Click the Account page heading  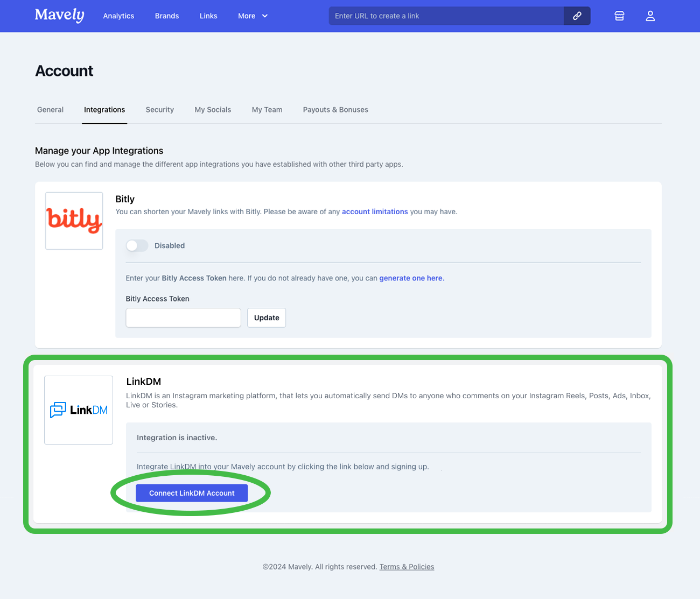(x=64, y=71)
